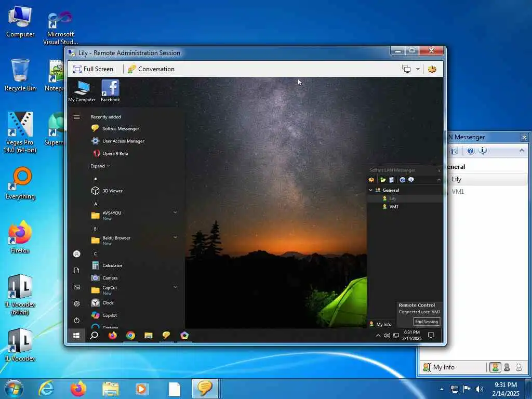Image resolution: width=532 pixels, height=399 pixels.
Task: Open User Access Manager in Start menu
Action: click(x=118, y=141)
